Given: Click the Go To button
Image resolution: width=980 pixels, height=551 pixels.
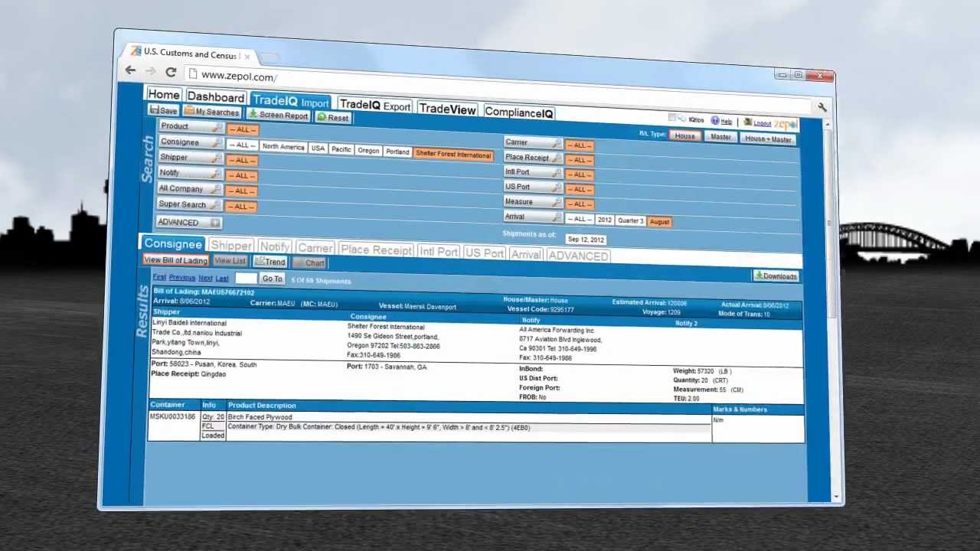Looking at the screenshot, I should click(272, 279).
